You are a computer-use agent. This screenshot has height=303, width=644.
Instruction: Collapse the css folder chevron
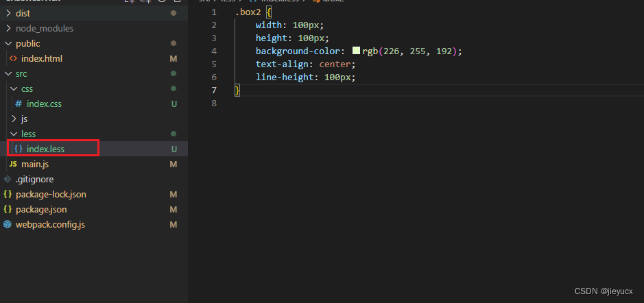tap(14, 88)
